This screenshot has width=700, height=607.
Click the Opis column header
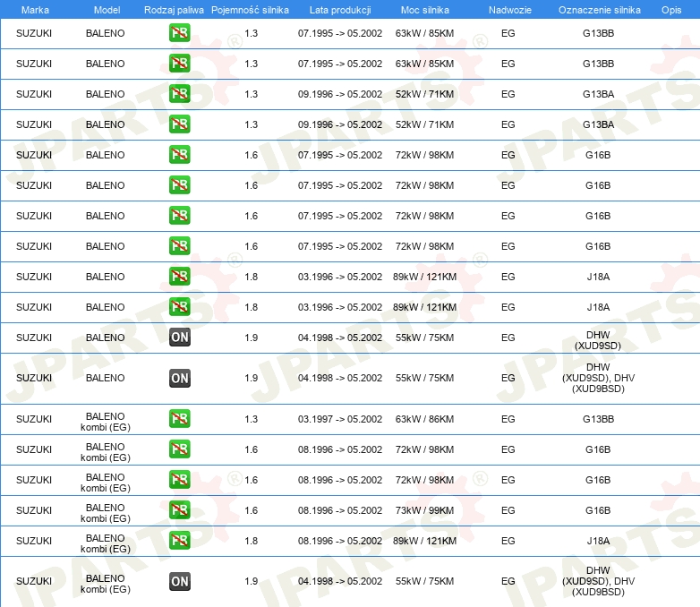[671, 10]
